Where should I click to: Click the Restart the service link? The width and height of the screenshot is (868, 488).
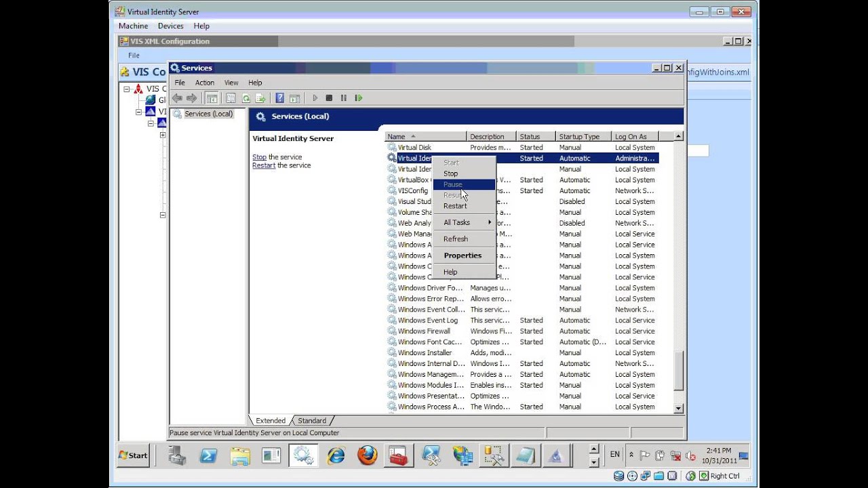tap(264, 165)
